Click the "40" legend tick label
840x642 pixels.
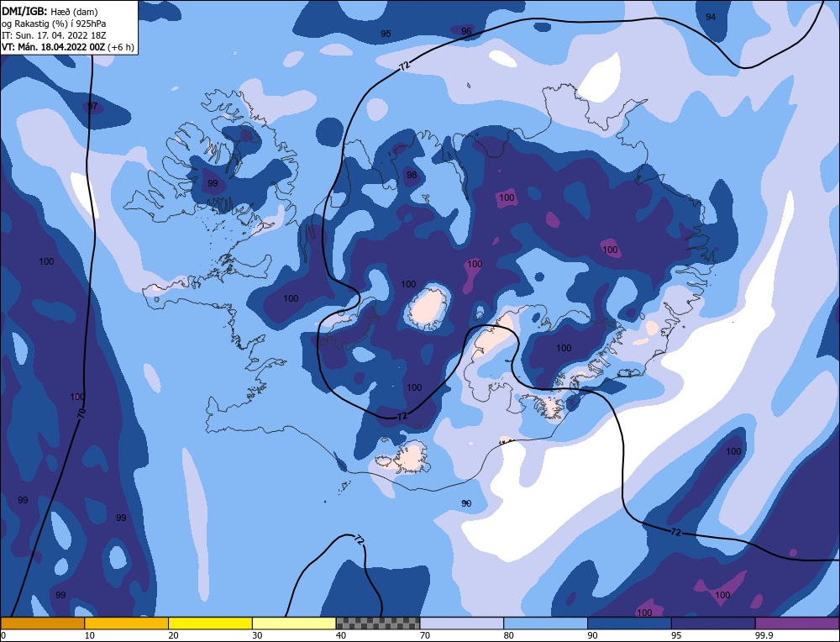coord(341,635)
